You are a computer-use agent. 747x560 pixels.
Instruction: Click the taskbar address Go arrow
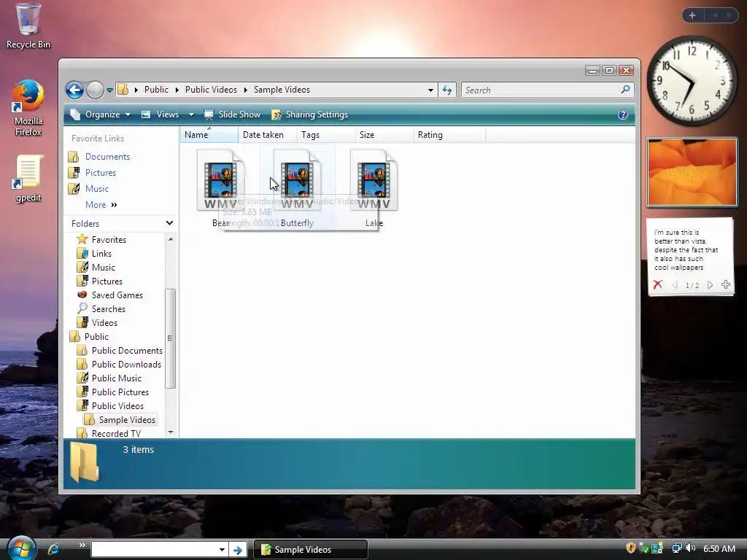237,550
